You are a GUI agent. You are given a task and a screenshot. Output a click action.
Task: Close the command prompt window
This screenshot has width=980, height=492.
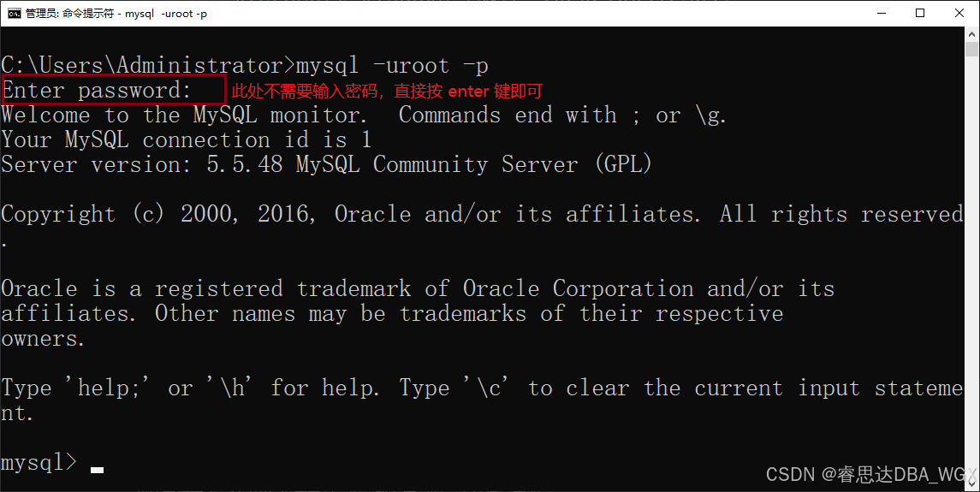coord(959,13)
